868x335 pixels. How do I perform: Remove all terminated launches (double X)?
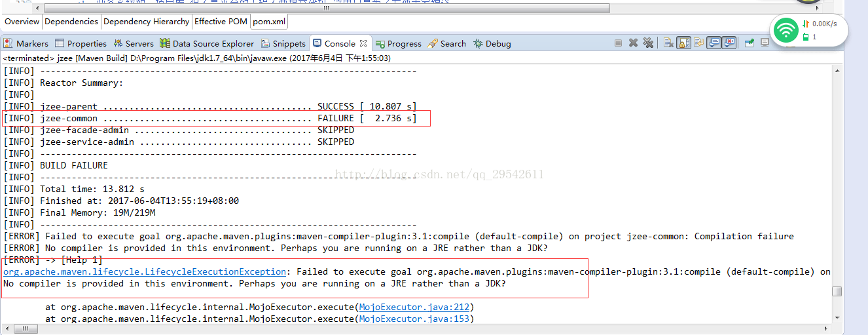point(648,43)
